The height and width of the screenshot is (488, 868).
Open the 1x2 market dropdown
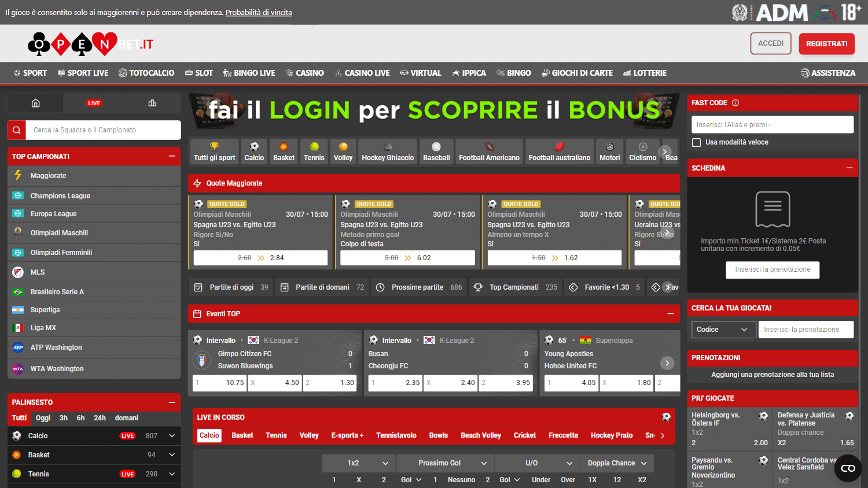pos(359,463)
